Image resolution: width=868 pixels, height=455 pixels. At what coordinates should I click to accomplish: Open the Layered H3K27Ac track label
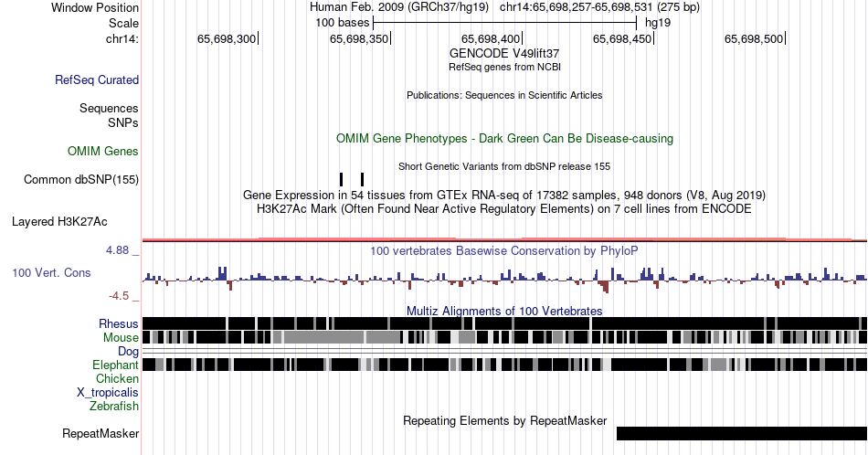(x=59, y=221)
